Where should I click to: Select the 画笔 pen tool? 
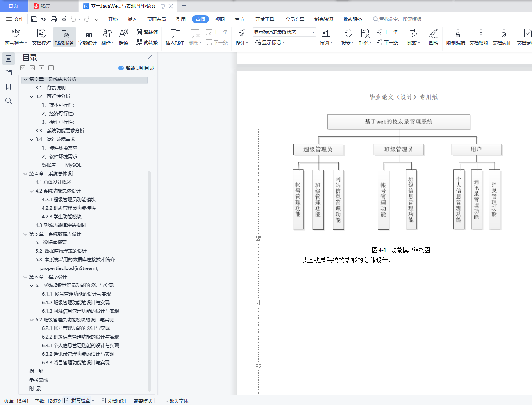point(434,37)
